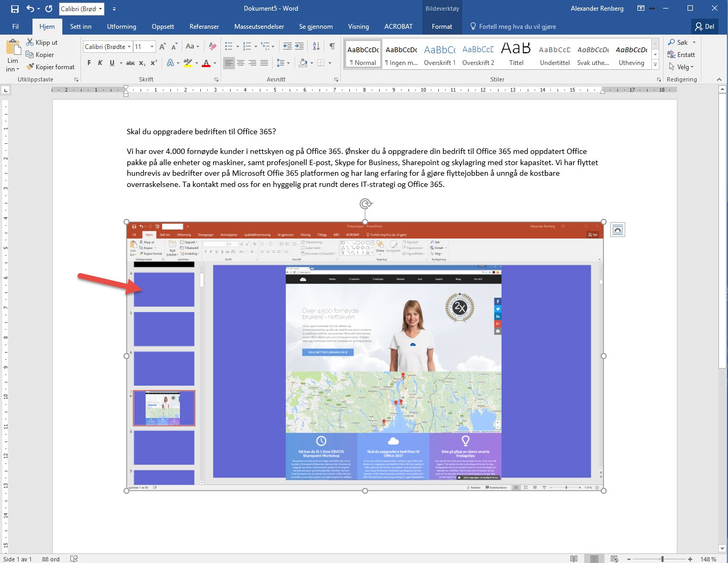The image size is (728, 563).
Task: Click the Erstatt replace button
Action: [681, 55]
